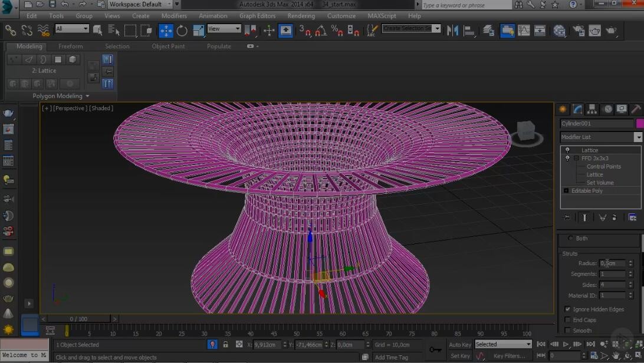Click the time slider 0 / 100 handle
The width and height of the screenshot is (644, 363).
78,319
